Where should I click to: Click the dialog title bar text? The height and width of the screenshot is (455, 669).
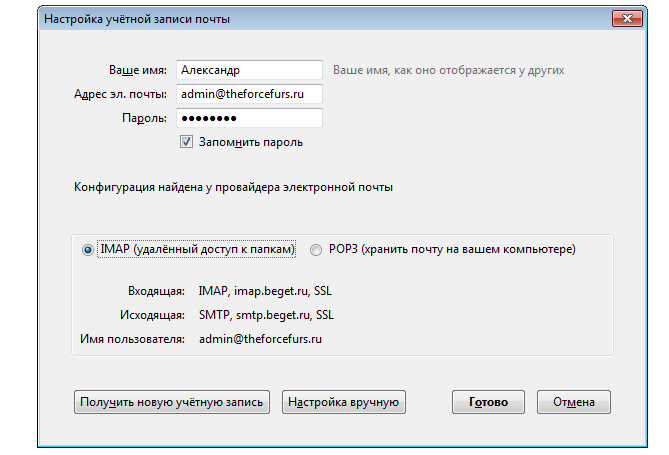pyautogui.click(x=137, y=19)
